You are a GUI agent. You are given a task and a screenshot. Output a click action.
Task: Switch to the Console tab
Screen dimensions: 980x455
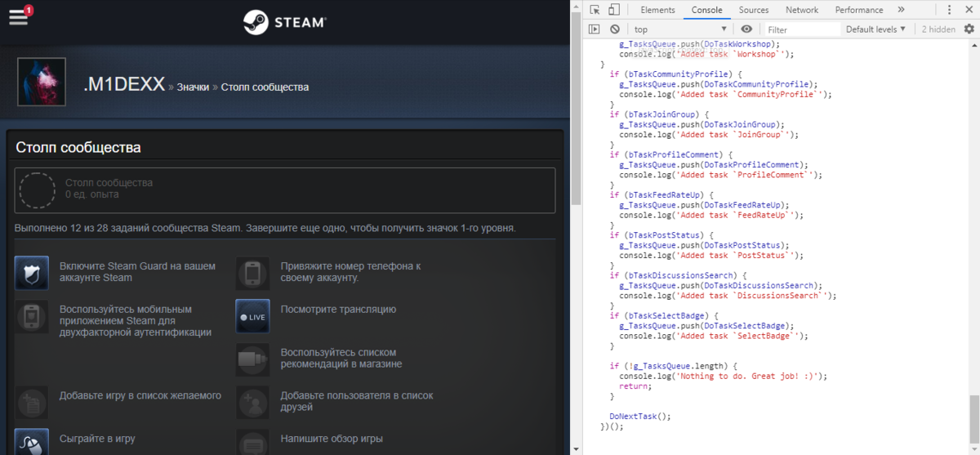(706, 10)
